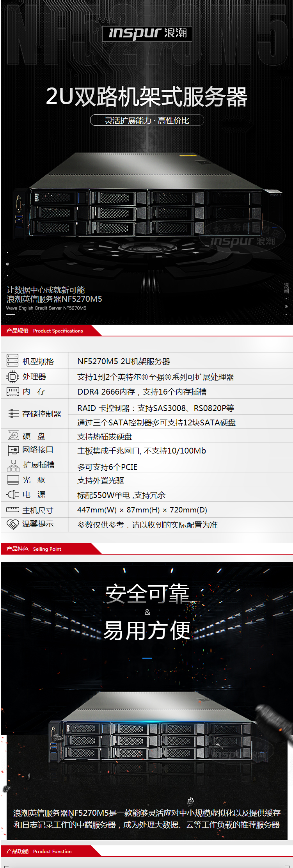Click the 易用方便 heading
Screen dimensions: 293x868
(147, 630)
